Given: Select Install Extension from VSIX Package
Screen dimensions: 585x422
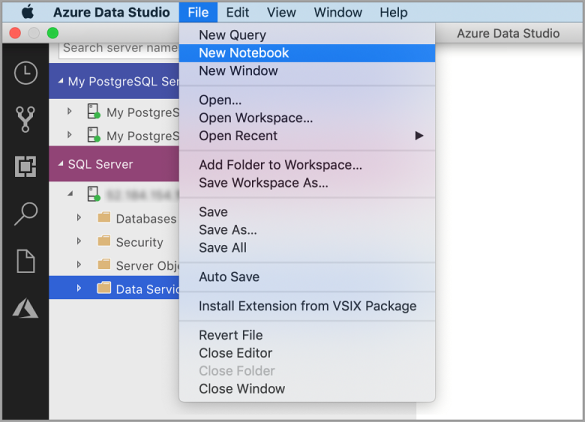Looking at the screenshot, I should pos(307,306).
